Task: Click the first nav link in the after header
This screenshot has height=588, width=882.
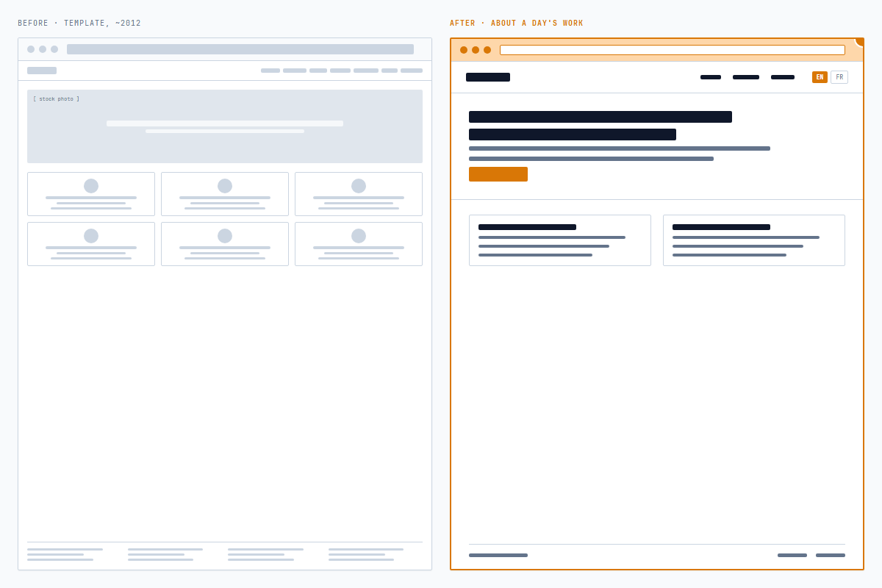Action: pyautogui.click(x=711, y=77)
